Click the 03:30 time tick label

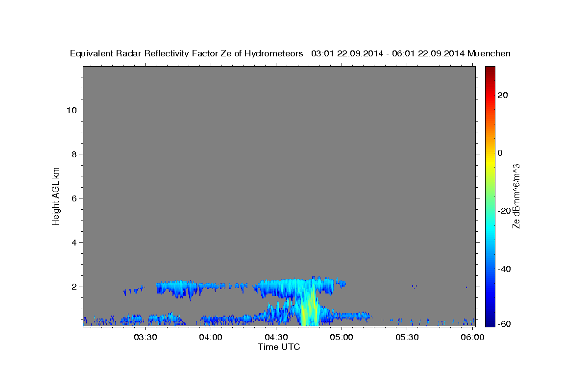click(x=146, y=337)
